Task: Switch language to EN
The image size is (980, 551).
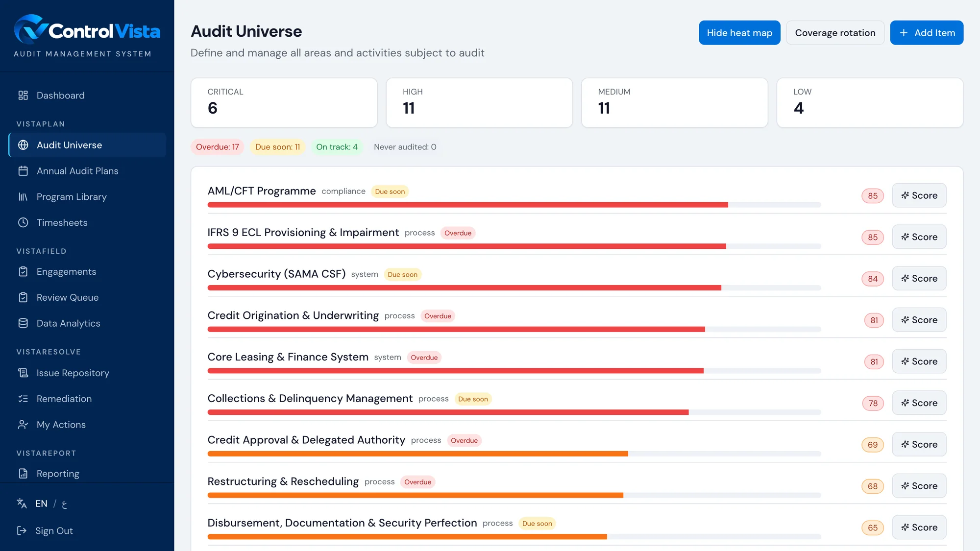Action: point(41,503)
